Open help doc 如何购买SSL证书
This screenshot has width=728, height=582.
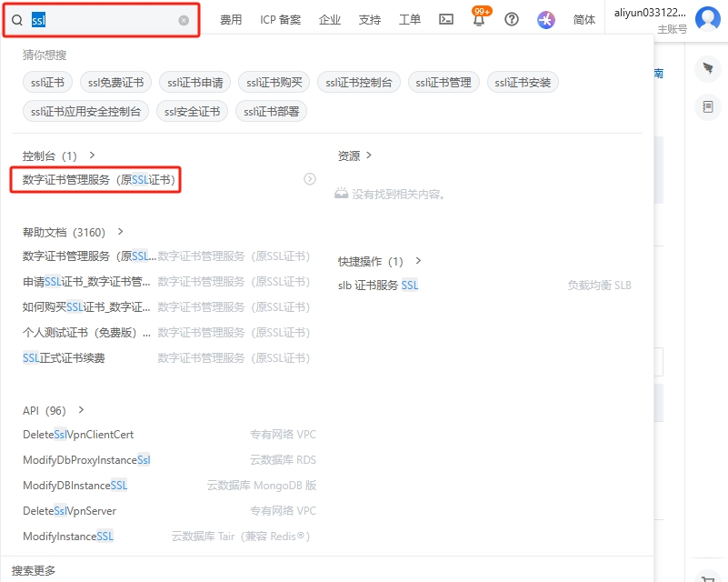point(86,307)
